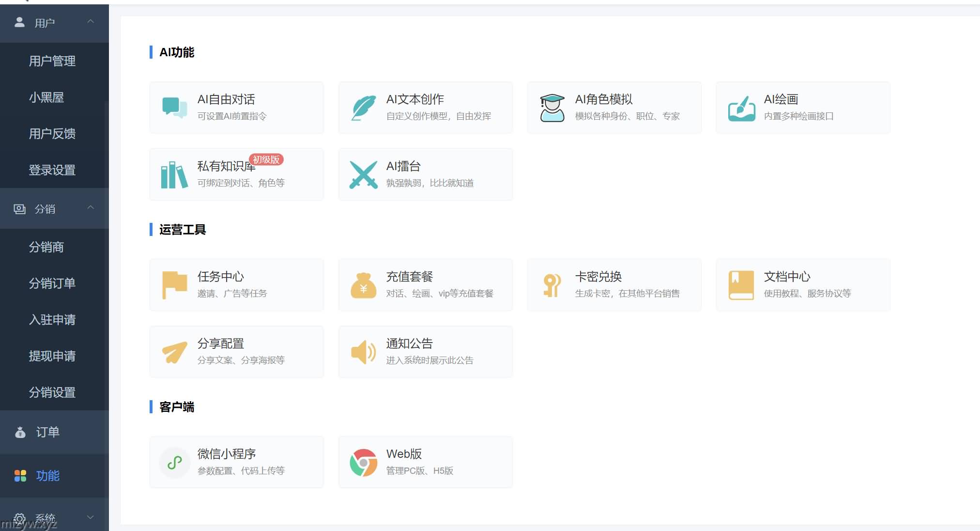The image size is (980, 531).
Task: Click the AI自由对话 chat bubble icon
Action: coord(174,108)
